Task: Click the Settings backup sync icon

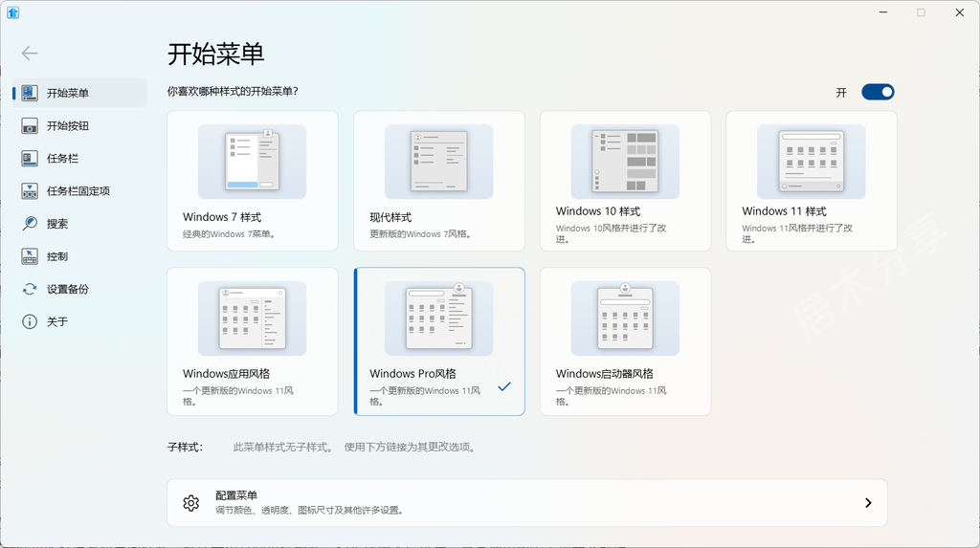Action: (x=30, y=289)
